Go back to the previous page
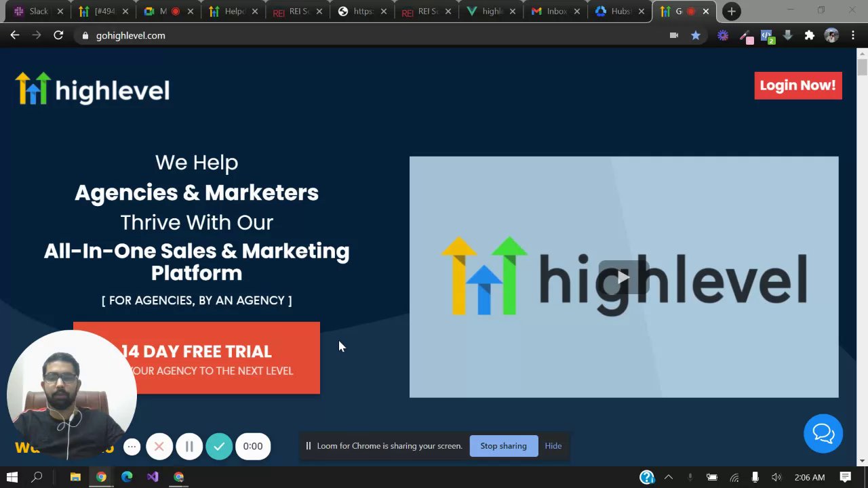Screen dimensions: 868x488 [x=15, y=35]
